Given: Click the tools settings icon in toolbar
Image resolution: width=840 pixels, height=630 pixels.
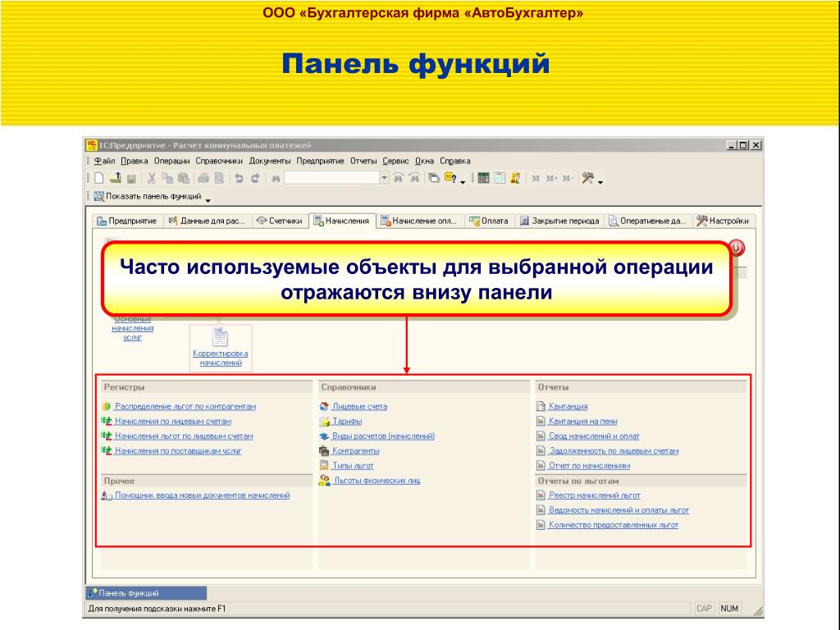Looking at the screenshot, I should click(x=587, y=177).
